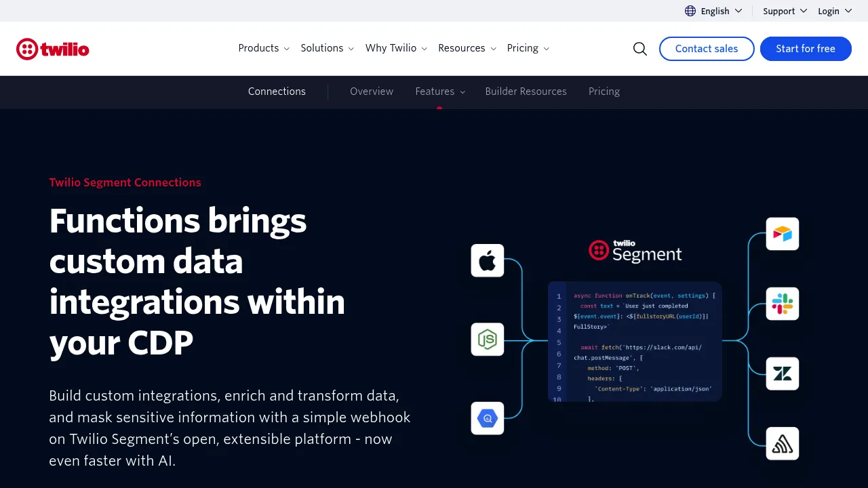This screenshot has width=868, height=488.
Task: Expand the Resources menu
Action: (467, 48)
